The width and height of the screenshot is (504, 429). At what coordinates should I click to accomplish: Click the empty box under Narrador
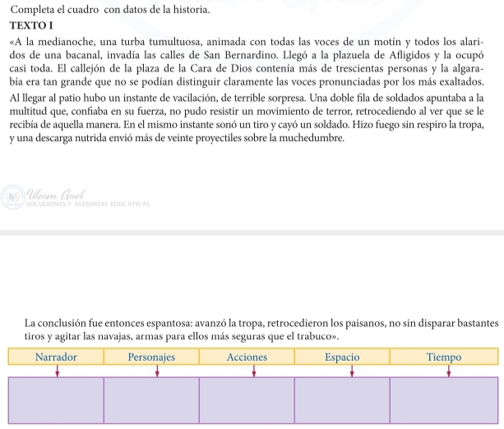click(x=56, y=400)
